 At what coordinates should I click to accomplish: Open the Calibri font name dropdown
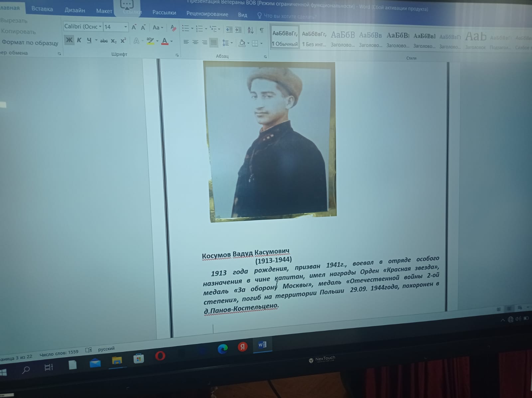(x=100, y=27)
